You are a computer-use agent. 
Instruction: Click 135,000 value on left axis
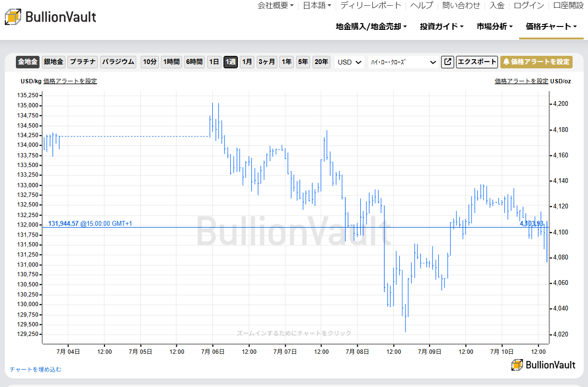point(29,105)
